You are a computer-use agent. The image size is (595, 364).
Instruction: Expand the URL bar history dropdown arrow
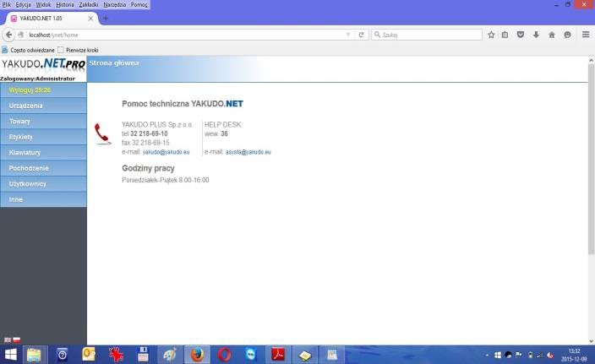(x=349, y=35)
